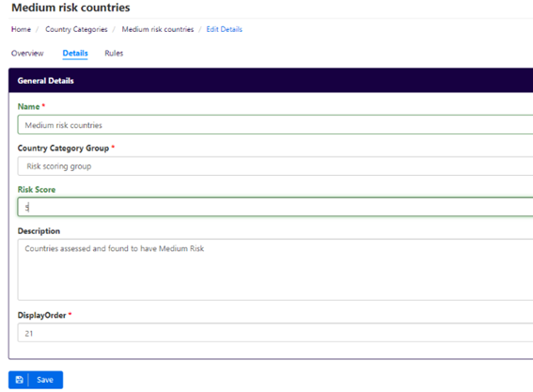Click into the Risk Score field

(275, 207)
